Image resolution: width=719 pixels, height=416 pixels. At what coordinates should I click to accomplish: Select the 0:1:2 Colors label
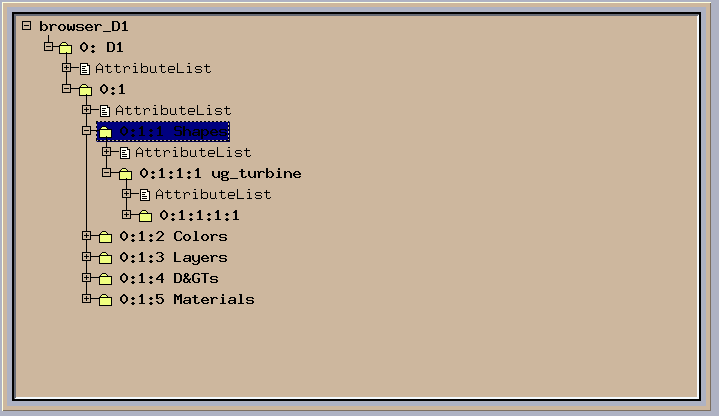[x=173, y=237]
